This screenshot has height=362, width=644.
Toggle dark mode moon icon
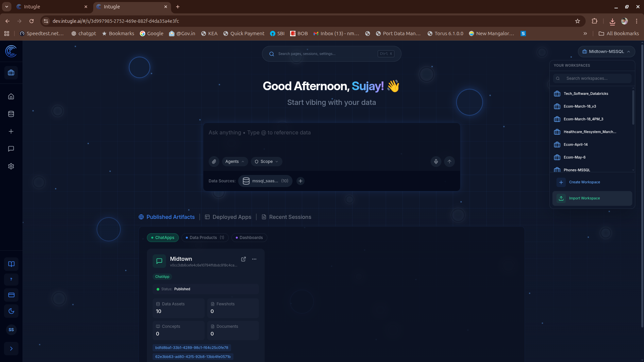click(11, 311)
